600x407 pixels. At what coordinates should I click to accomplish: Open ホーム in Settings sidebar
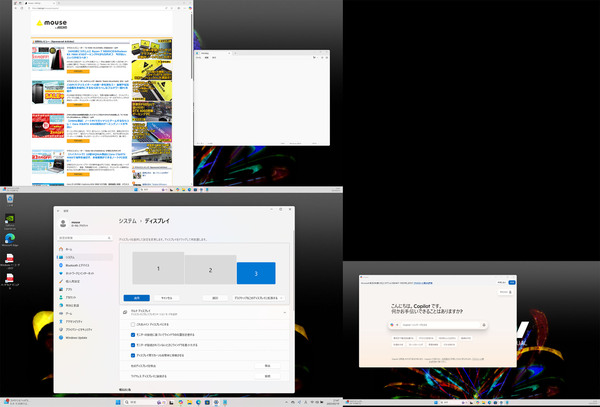[x=84, y=249]
